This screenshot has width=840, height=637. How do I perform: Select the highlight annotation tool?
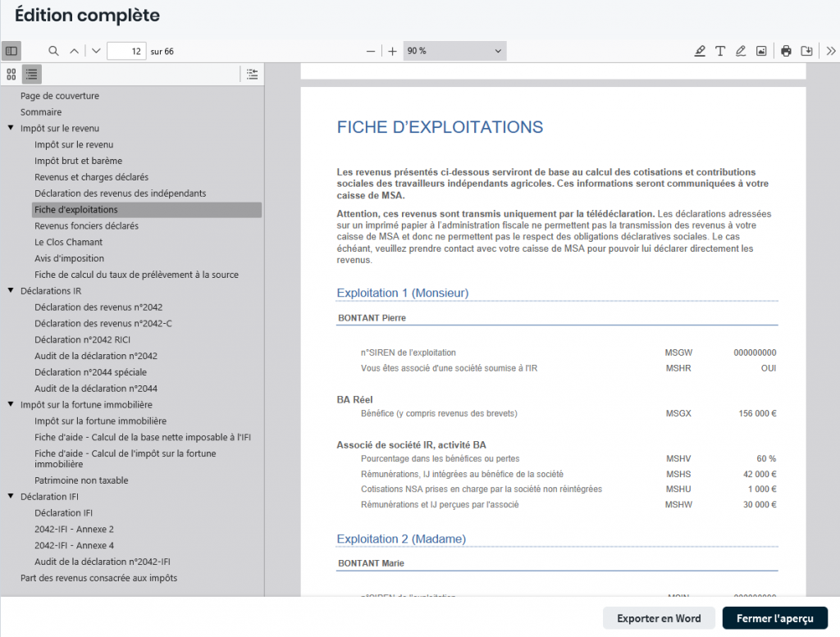(x=700, y=51)
